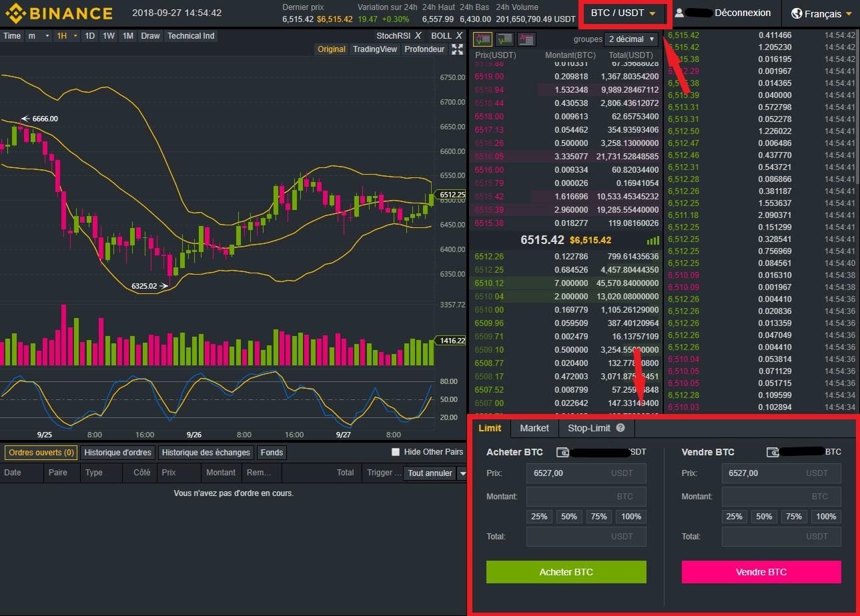This screenshot has height=616, width=860.
Task: Expand the chart to fullscreen
Action: 457,49
